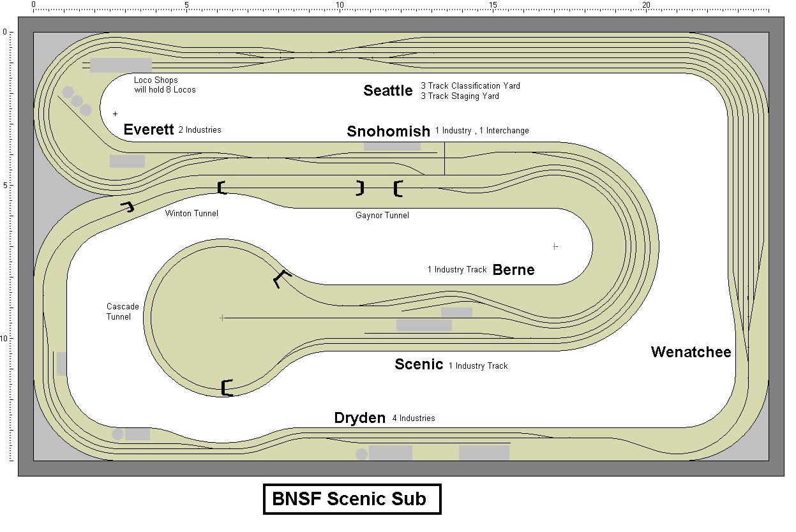Select the Scenic town label
Viewport: 796px width, 532px height.
419,364
